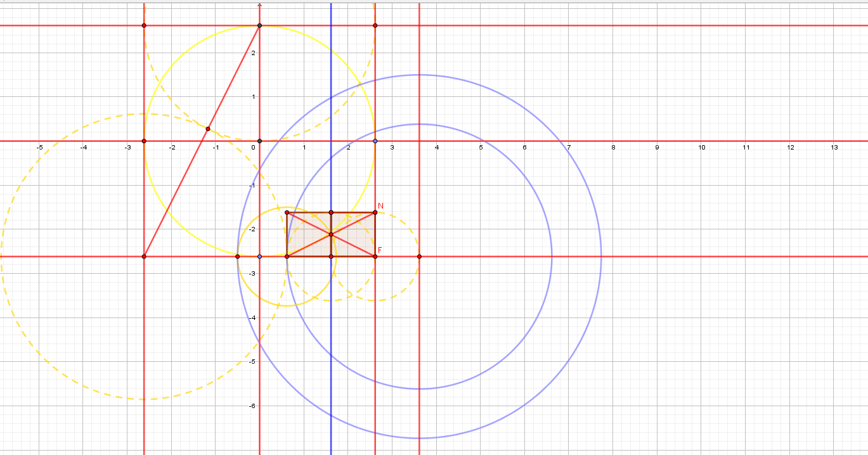The height and width of the screenshot is (455, 868).
Task: Select point F at the rectangle's bottom-right corner
Action: [375, 256]
